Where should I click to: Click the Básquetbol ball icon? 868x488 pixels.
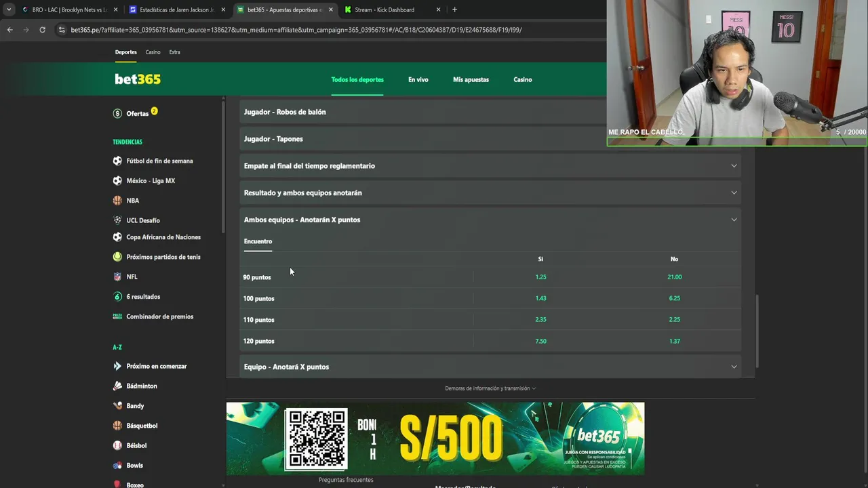117,426
